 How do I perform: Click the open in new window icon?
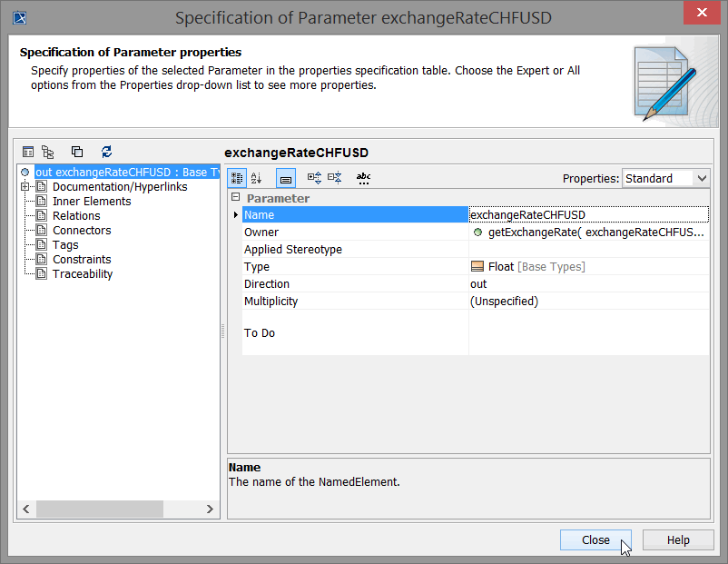77,152
